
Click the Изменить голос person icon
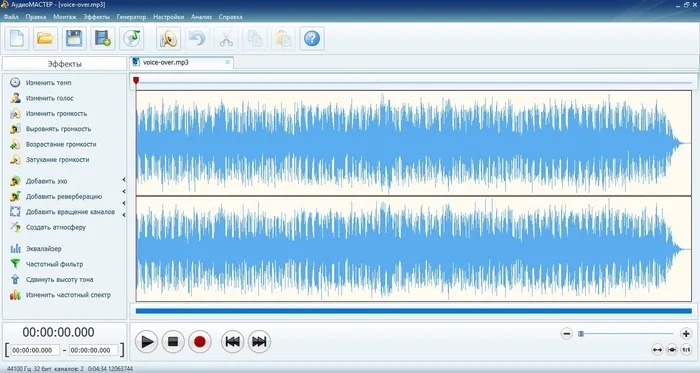(x=15, y=98)
